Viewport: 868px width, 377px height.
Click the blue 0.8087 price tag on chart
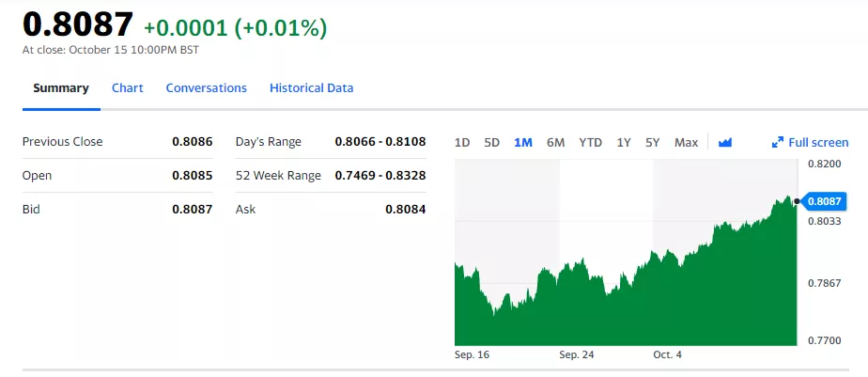[824, 201]
